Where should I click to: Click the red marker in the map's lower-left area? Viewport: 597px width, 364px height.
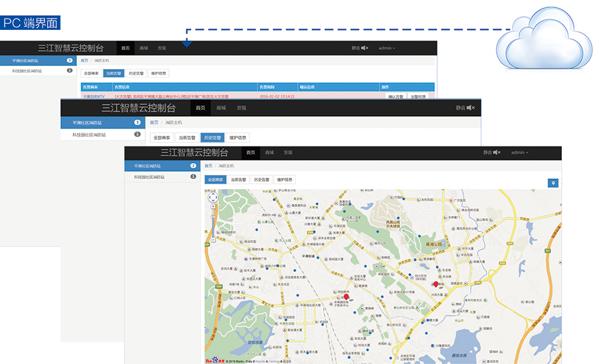coord(346,298)
